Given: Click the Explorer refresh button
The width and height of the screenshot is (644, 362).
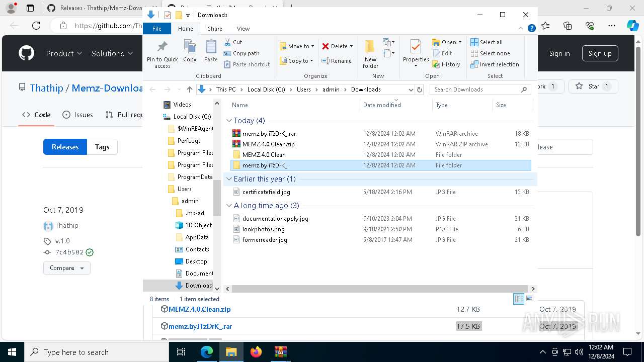Looking at the screenshot, I should pos(420,89).
